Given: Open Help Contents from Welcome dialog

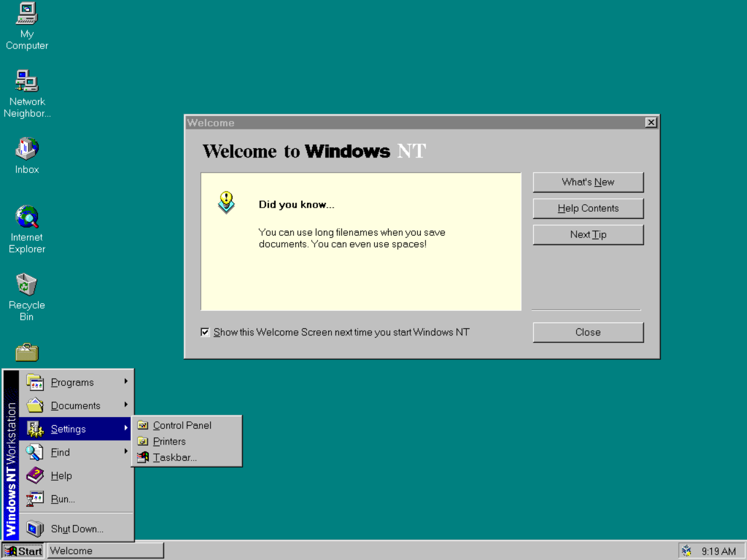Looking at the screenshot, I should 588,208.
